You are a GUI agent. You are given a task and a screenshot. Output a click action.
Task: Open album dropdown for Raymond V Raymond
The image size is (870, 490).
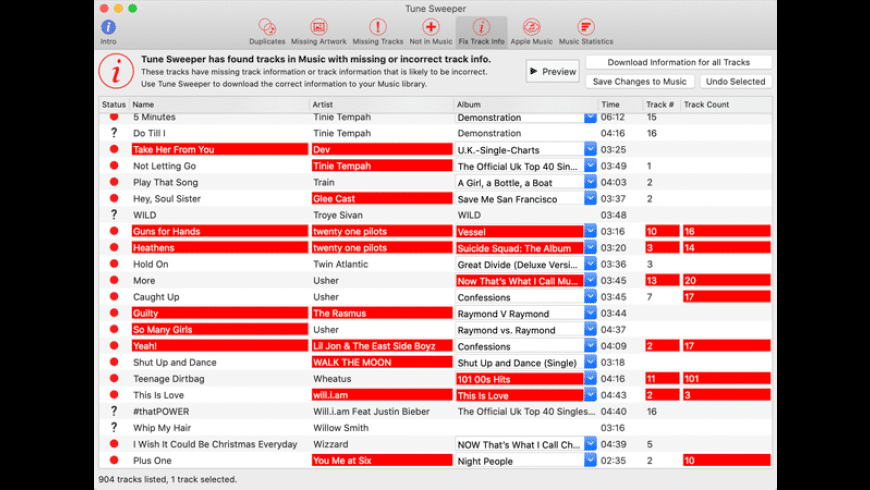590,313
